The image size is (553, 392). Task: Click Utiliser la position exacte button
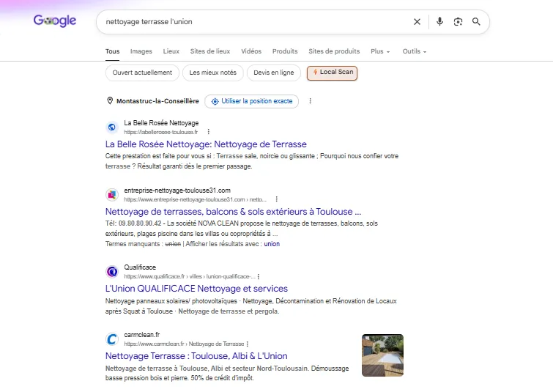pyautogui.click(x=251, y=101)
